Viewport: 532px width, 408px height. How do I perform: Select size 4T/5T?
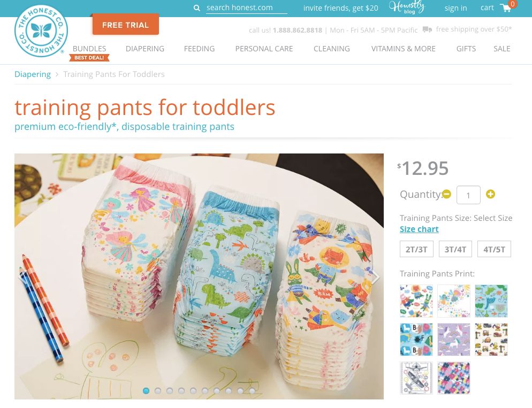[494, 249]
